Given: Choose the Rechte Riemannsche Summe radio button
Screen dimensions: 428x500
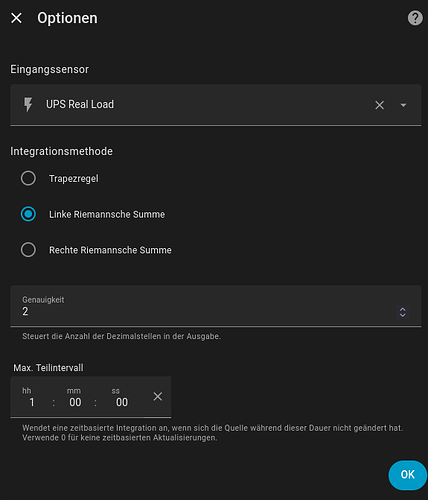Looking at the screenshot, I should click(28, 250).
